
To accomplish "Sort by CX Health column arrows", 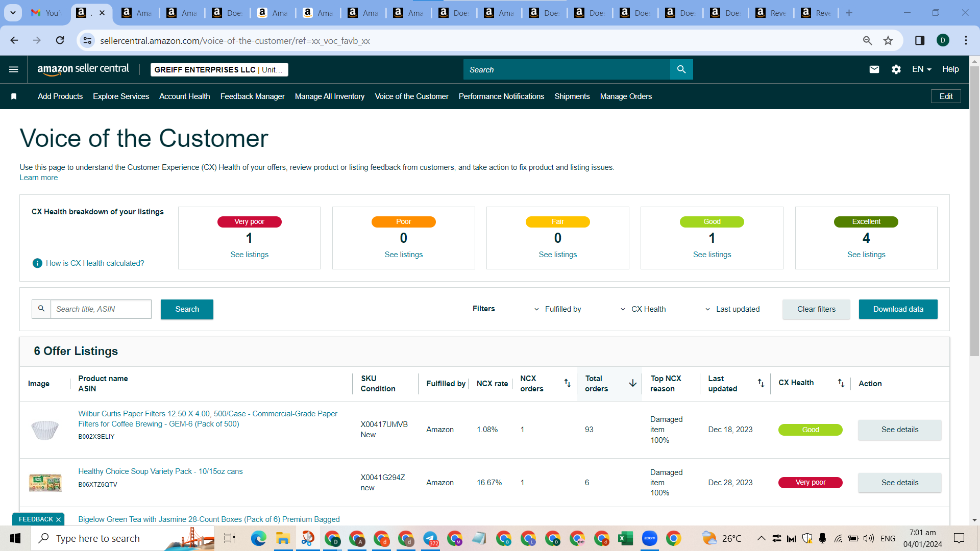I will [841, 383].
